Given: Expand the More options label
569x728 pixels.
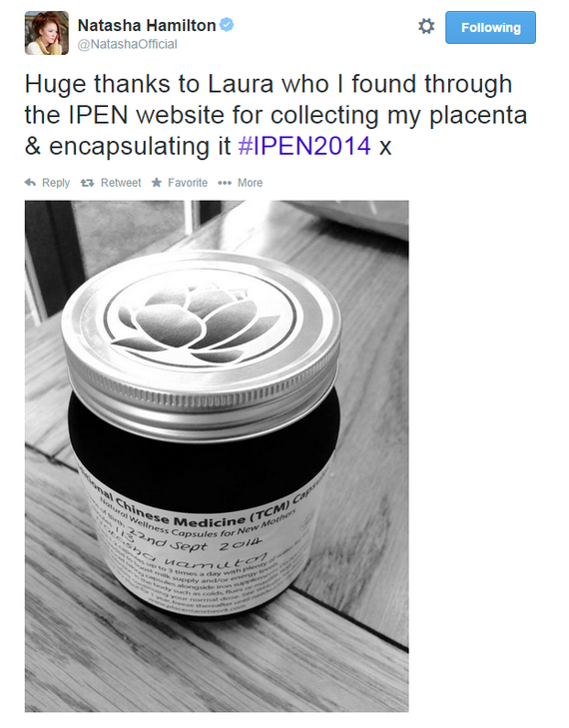Looking at the screenshot, I should tap(251, 183).
